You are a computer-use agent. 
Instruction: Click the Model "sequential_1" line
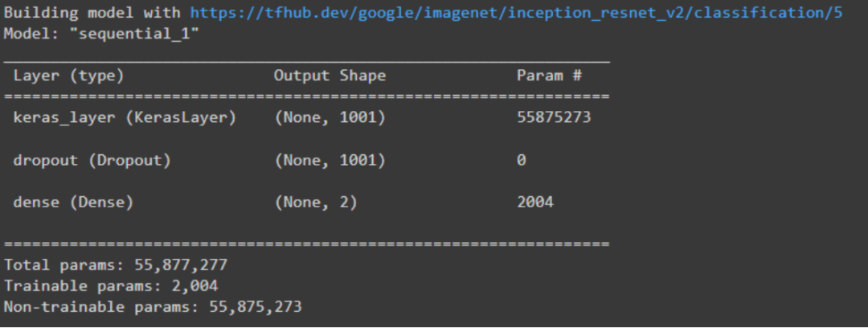pos(101,35)
